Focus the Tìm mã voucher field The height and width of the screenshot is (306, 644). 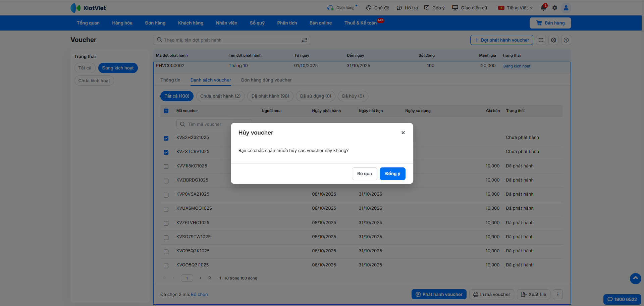[214, 124]
